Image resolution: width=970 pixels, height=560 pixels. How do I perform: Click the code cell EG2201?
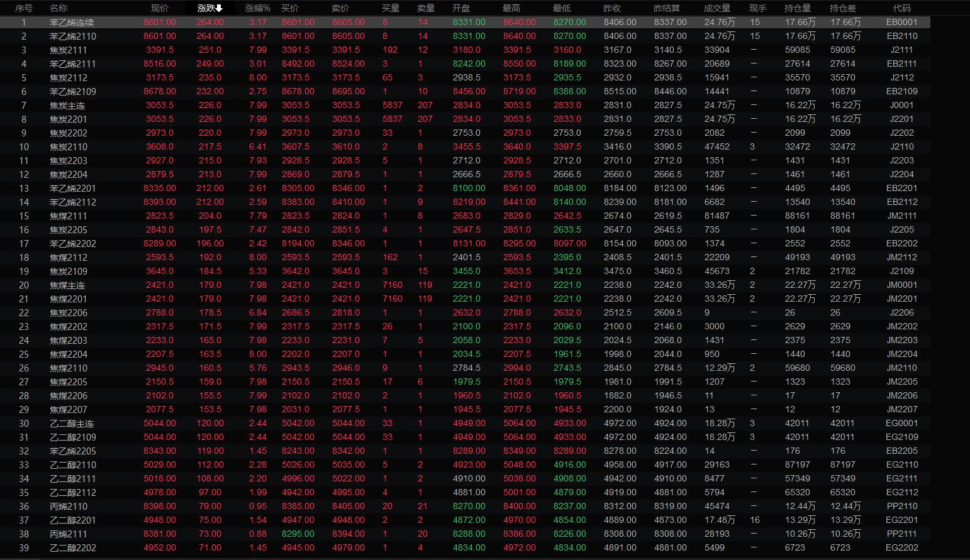click(902, 520)
